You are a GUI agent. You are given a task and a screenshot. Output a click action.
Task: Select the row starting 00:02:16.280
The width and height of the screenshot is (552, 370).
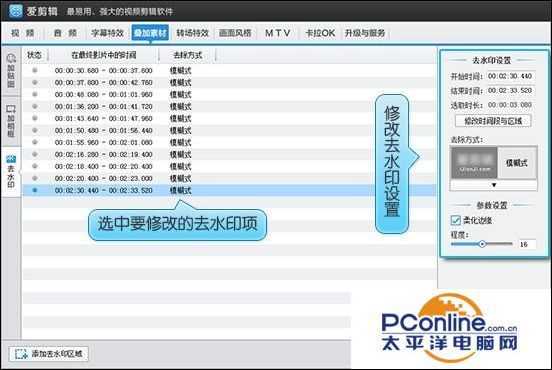click(229, 154)
